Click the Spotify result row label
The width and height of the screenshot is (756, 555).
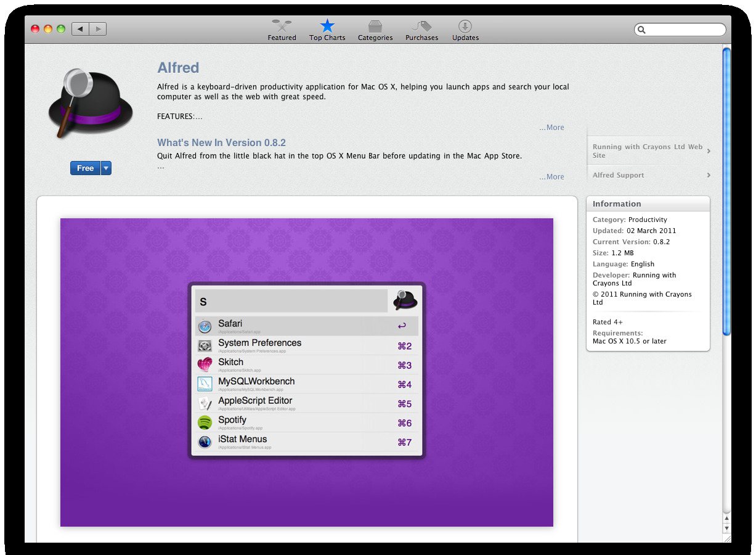click(232, 420)
